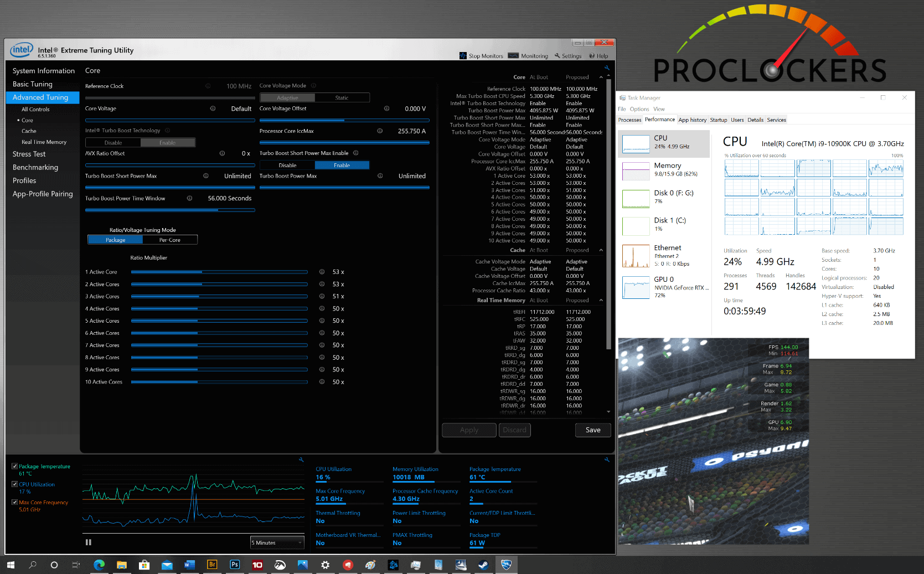Set Core Voltage Mode to Static
The height and width of the screenshot is (574, 924).
click(x=342, y=98)
